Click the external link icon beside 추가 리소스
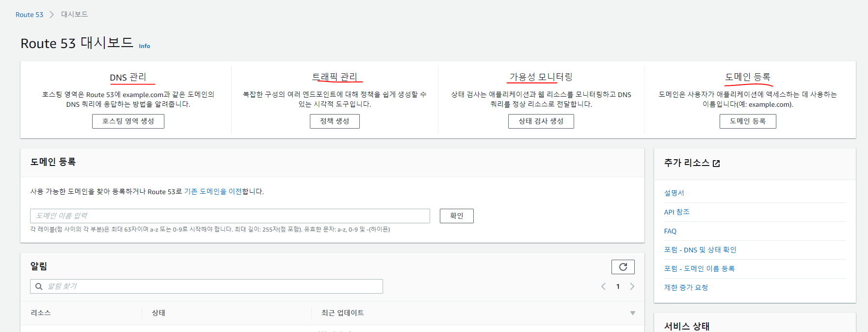The image size is (868, 332). click(x=716, y=164)
